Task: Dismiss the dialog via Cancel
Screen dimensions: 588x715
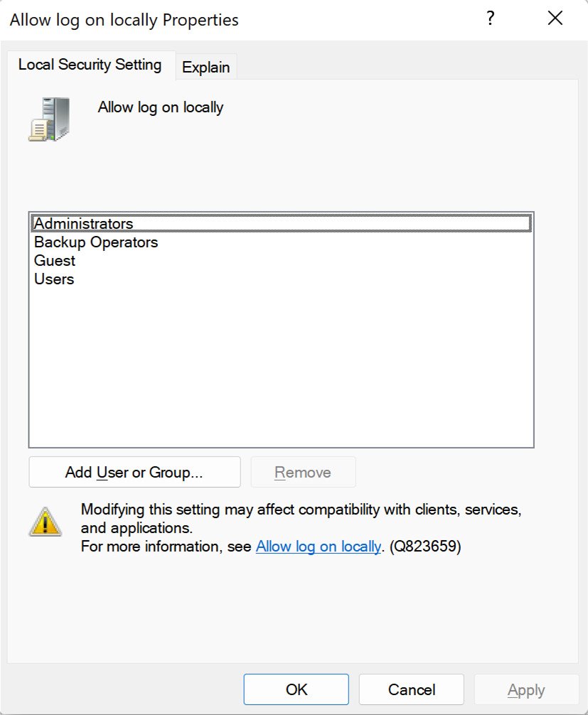Action: 411,689
